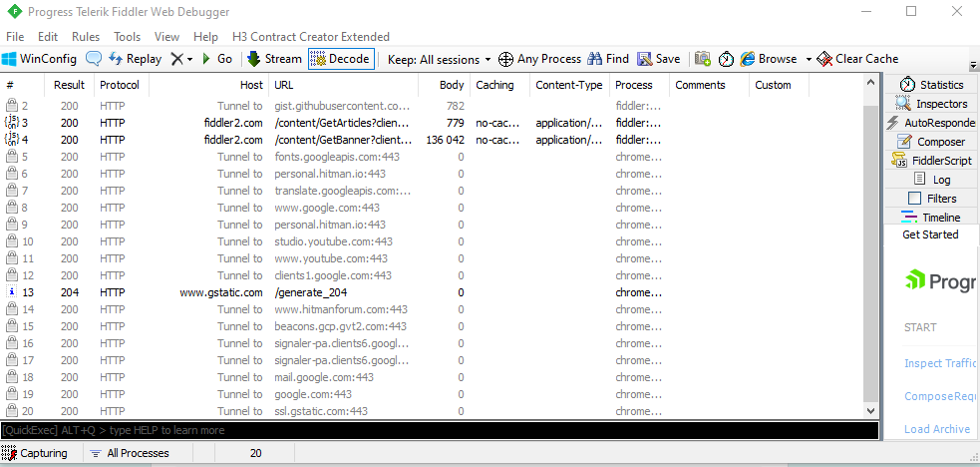Switch to the Inspectors tab

[932, 104]
